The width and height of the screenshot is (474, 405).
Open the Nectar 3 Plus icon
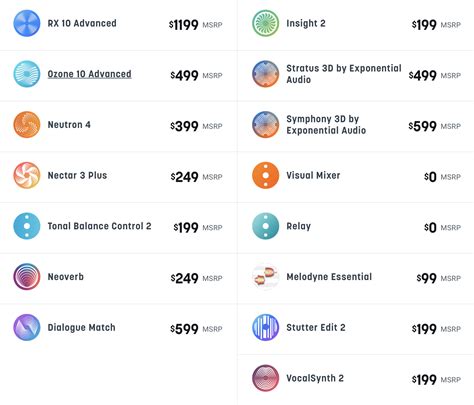tap(27, 175)
